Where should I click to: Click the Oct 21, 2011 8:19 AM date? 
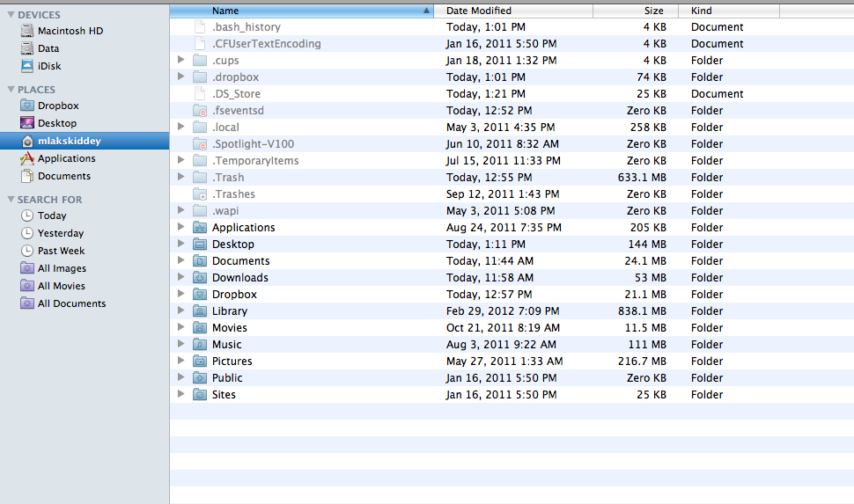point(504,328)
